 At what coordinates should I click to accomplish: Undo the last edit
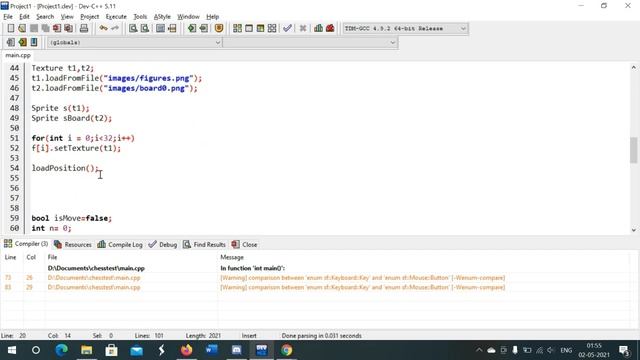(x=103, y=28)
